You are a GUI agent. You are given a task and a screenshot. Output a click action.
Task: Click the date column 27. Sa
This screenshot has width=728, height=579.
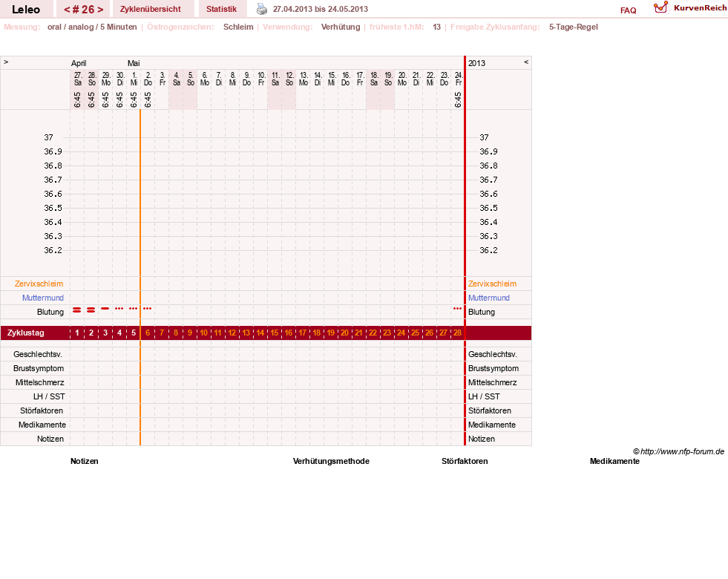[x=78, y=79]
